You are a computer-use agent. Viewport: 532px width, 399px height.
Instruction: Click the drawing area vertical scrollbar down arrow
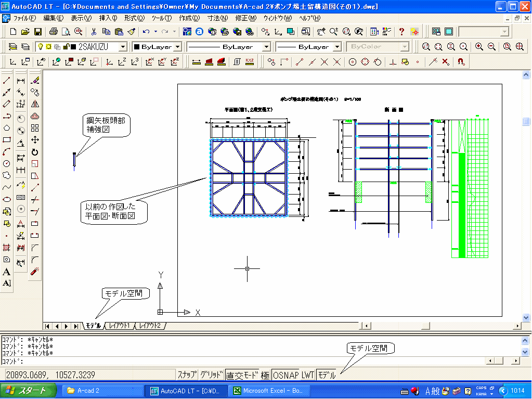coord(526,318)
